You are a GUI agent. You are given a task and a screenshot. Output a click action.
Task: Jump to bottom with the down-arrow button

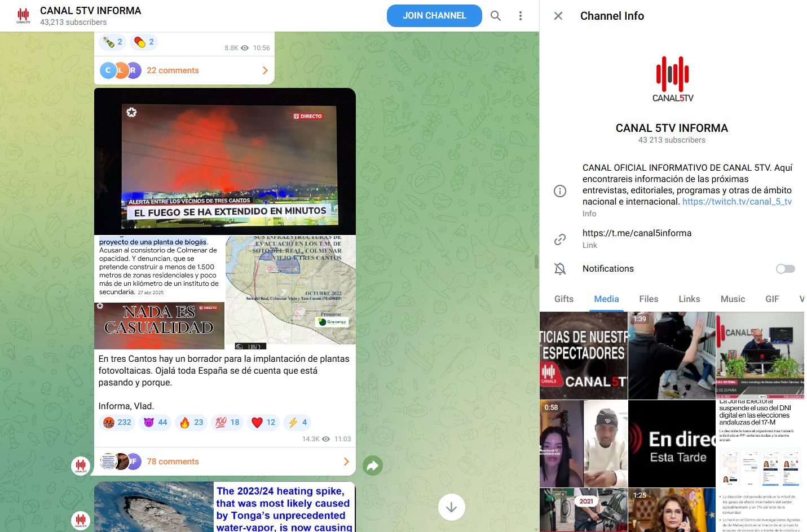(x=451, y=507)
